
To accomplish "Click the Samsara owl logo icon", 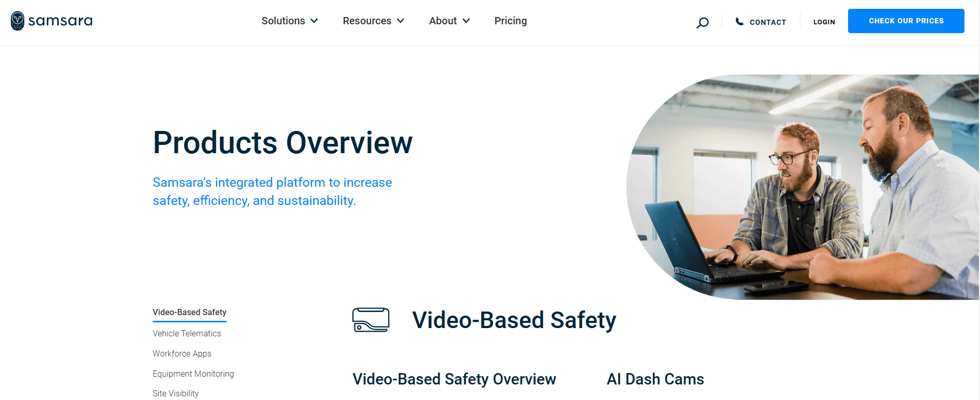I will 18,21.
